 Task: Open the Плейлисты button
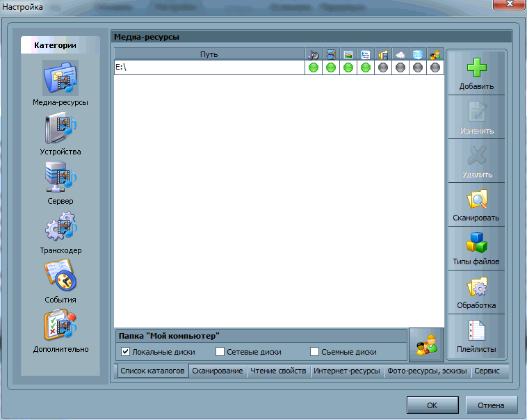476,336
